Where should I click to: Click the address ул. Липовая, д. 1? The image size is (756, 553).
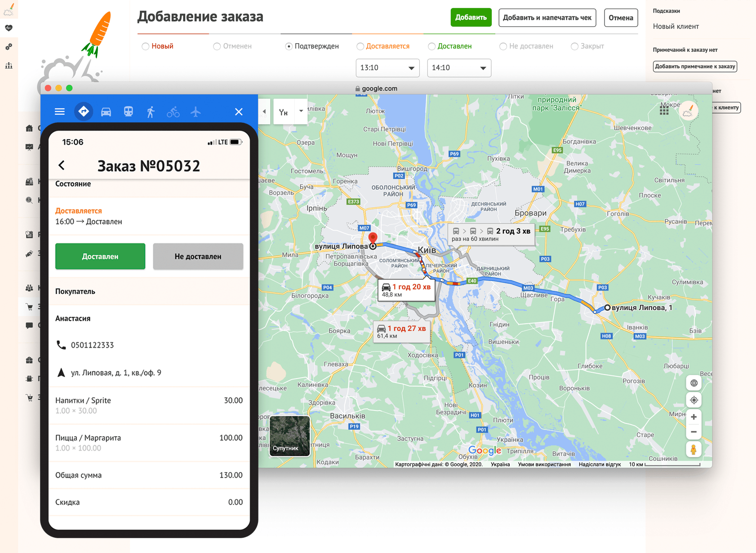point(116,373)
